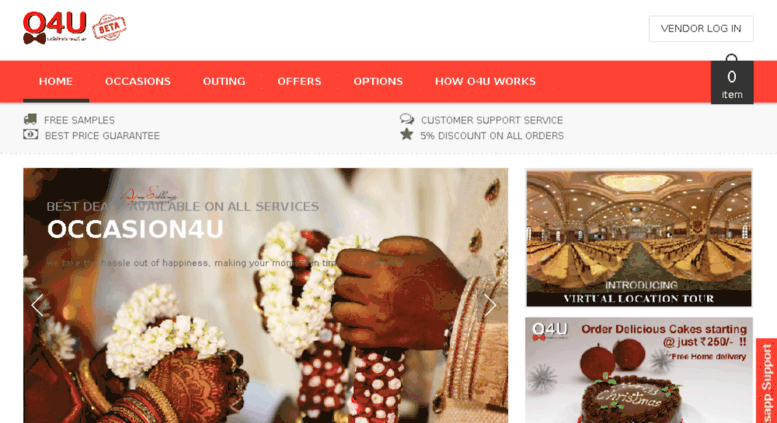Click the truck icon beside Free Samples

pyautogui.click(x=30, y=119)
